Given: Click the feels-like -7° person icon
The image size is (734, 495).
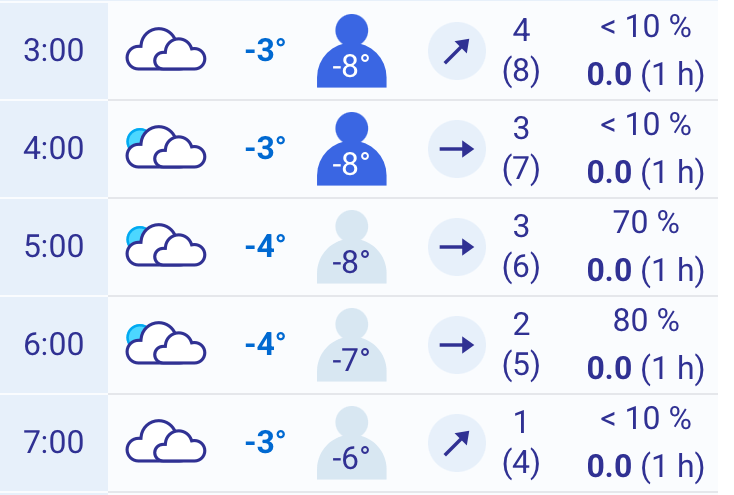Looking at the screenshot, I should pos(350,346).
